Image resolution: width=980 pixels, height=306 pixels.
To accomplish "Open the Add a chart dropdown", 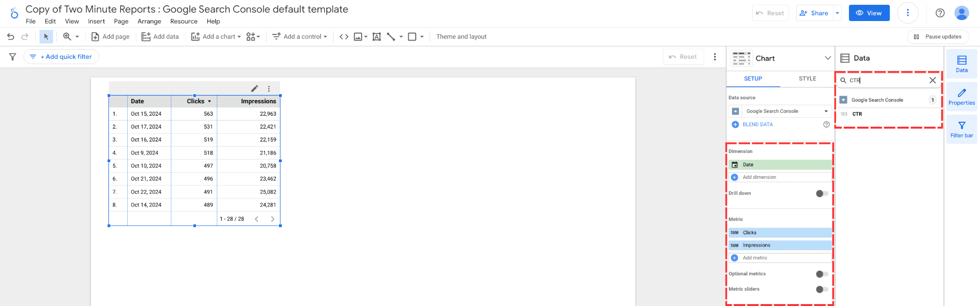I will pyautogui.click(x=216, y=37).
